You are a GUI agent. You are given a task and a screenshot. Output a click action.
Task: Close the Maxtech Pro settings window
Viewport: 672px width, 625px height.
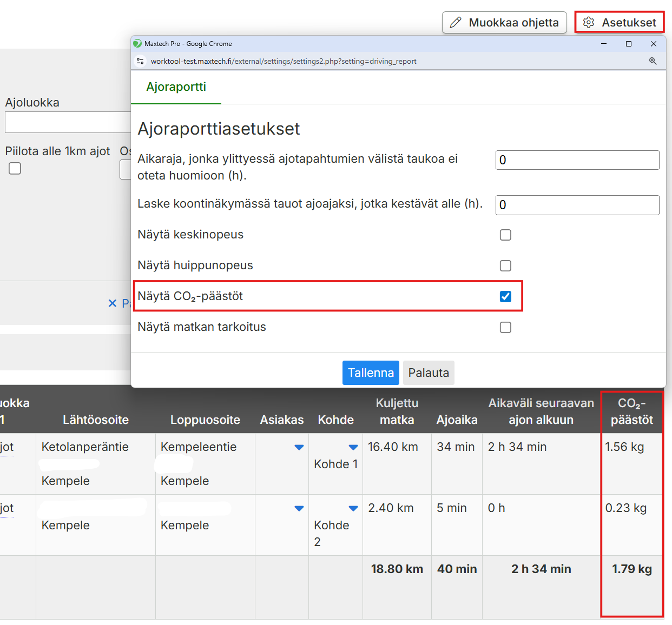654,44
